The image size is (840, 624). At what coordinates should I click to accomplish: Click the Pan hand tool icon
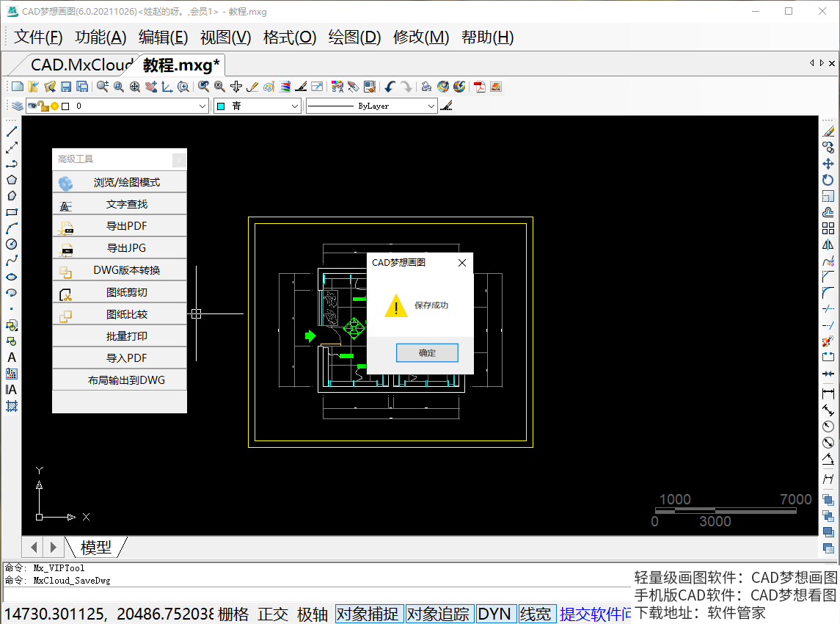152,87
